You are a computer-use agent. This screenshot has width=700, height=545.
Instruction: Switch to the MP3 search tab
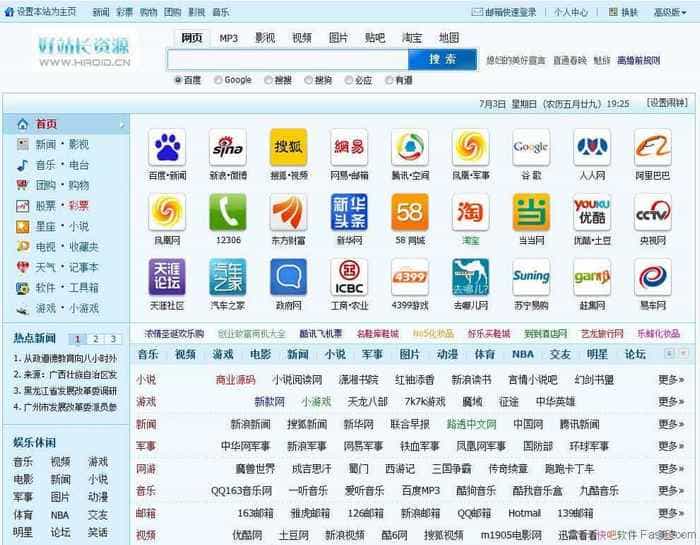229,37
